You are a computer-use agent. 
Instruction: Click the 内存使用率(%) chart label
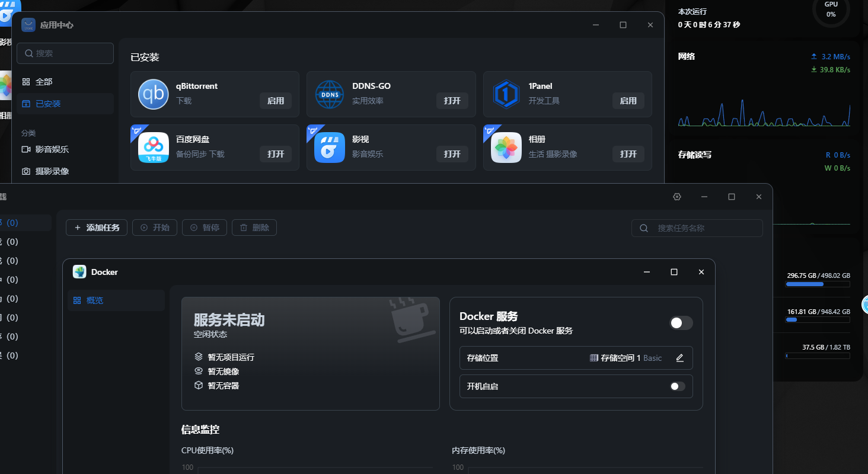[478, 450]
